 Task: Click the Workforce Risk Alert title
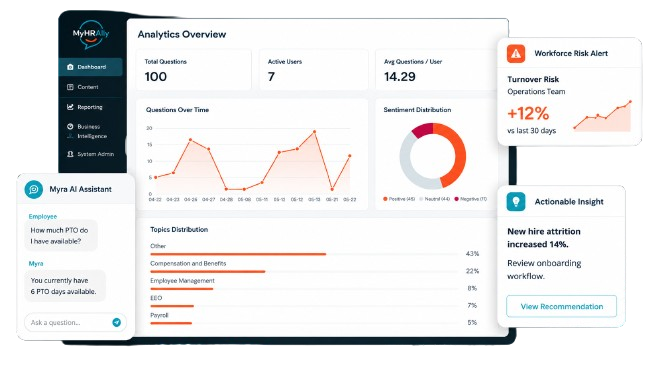pyautogui.click(x=571, y=53)
